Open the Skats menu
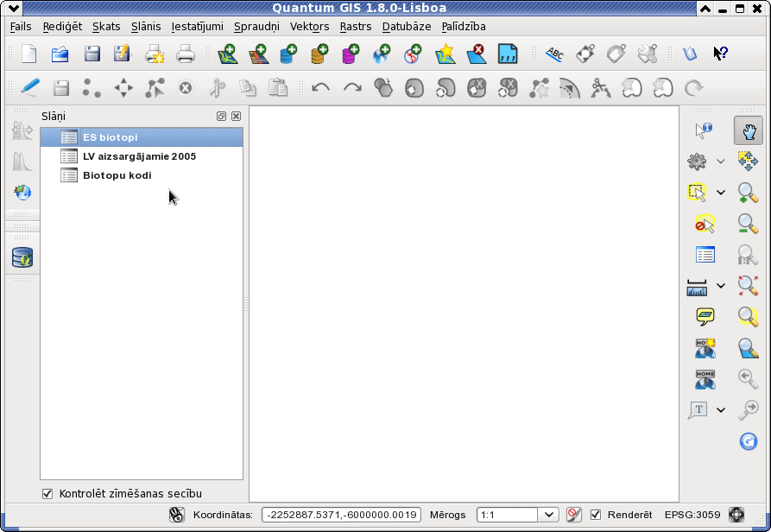The image size is (771, 532). coord(106,27)
